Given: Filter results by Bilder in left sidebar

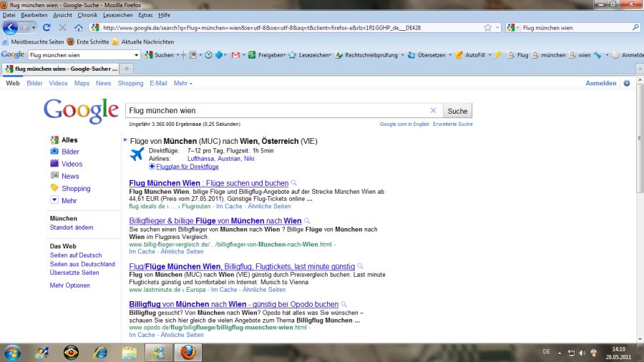Looking at the screenshot, I should (x=70, y=152).
